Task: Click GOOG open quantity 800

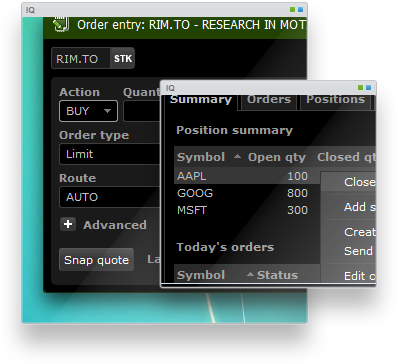Action: click(x=297, y=193)
